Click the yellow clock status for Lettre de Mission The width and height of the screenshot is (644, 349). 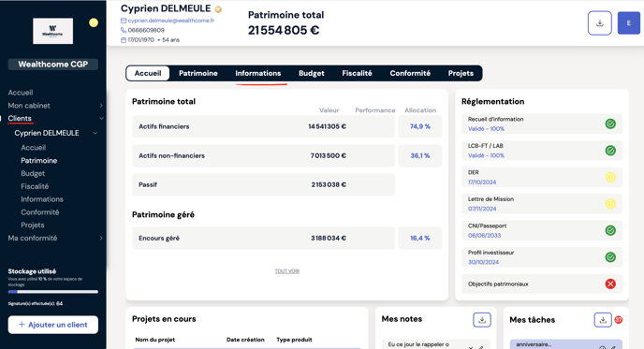tap(610, 204)
